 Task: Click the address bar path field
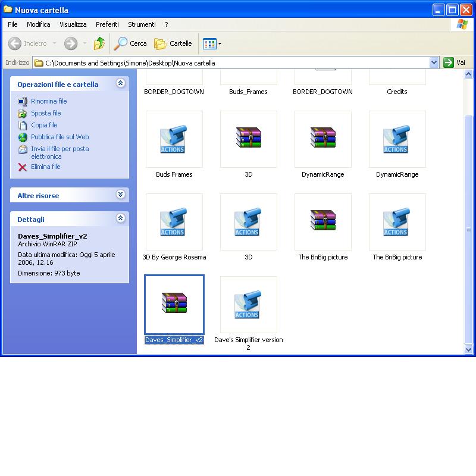(232, 62)
